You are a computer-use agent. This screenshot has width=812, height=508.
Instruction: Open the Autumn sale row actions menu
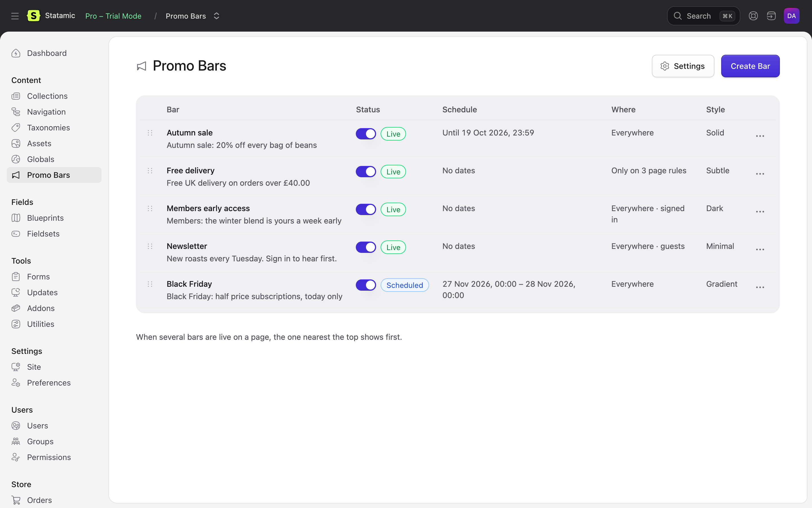coord(760,136)
